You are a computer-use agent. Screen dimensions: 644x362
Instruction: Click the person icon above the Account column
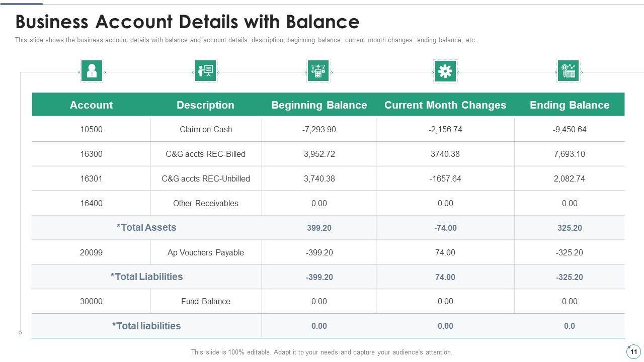[x=92, y=72]
